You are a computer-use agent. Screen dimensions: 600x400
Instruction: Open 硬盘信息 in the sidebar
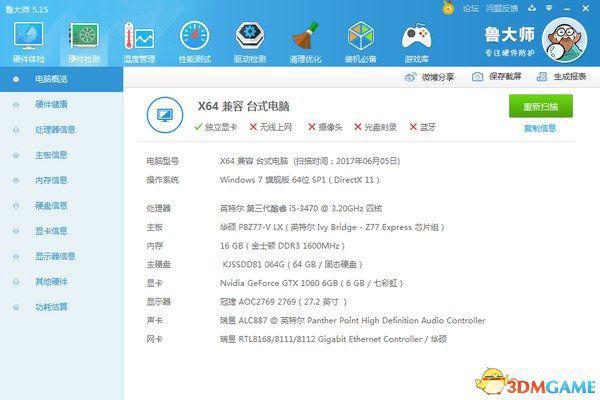51,206
